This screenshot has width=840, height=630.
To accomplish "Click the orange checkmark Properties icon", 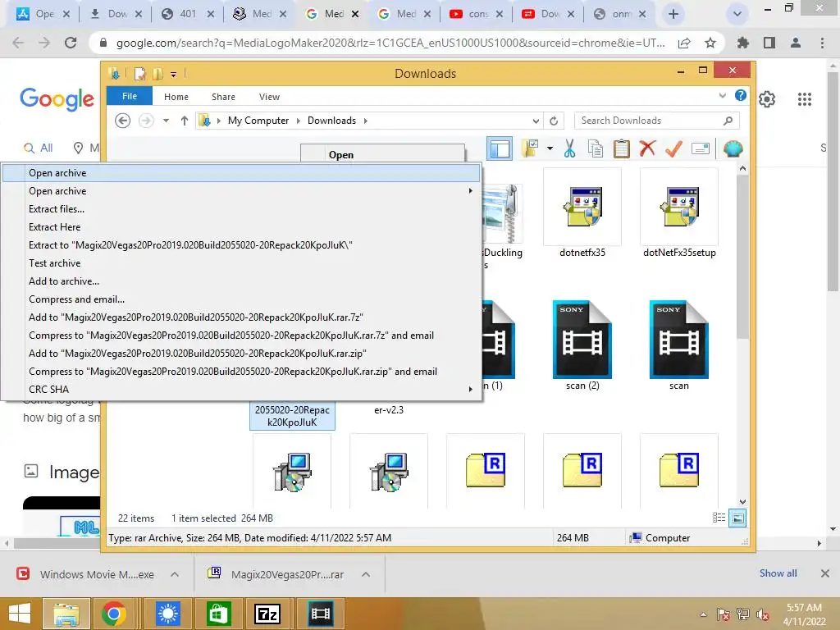I will 673,148.
